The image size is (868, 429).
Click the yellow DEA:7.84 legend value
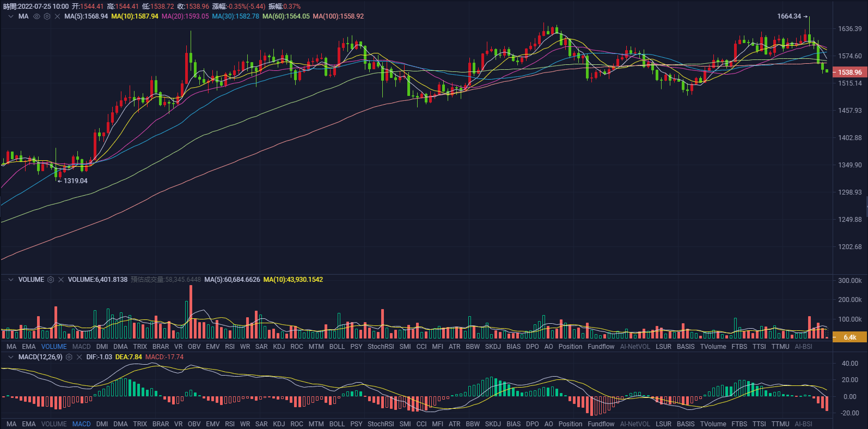coord(129,357)
